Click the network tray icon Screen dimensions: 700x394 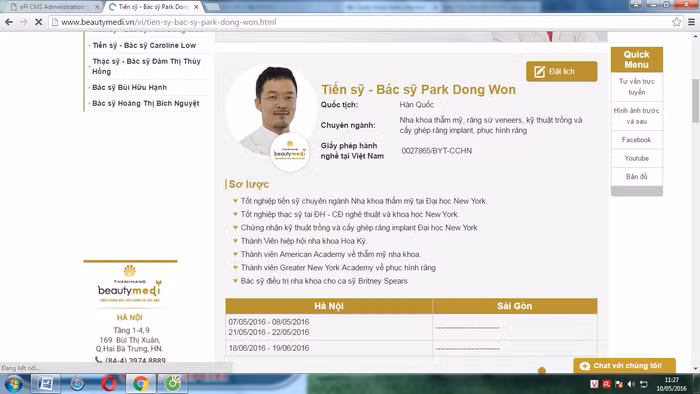click(643, 384)
